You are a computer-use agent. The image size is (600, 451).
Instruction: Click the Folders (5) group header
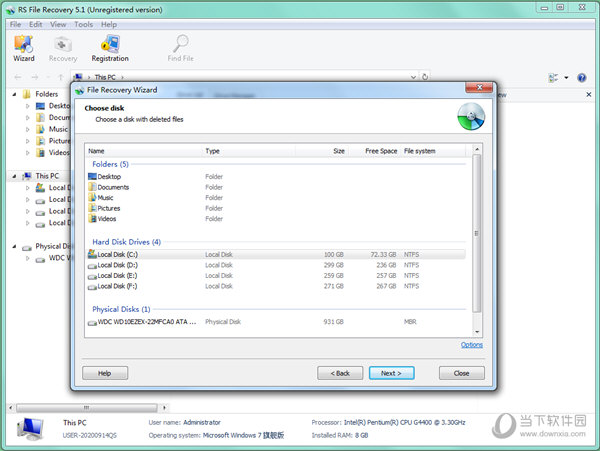coord(110,164)
